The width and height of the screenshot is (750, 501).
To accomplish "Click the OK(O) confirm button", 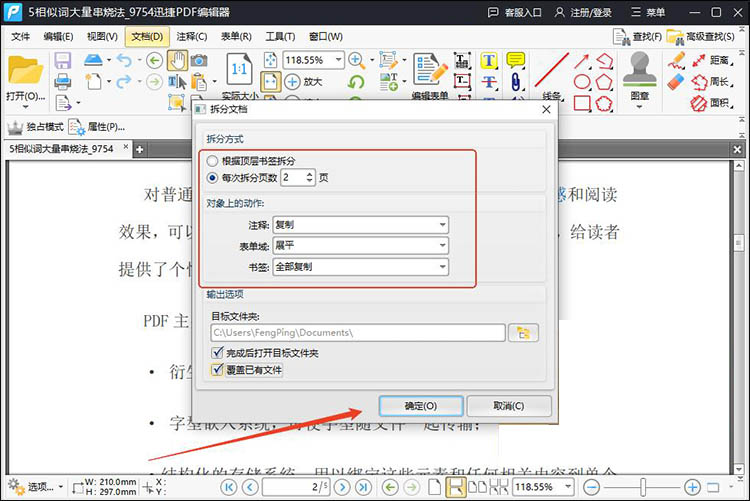I will 421,406.
